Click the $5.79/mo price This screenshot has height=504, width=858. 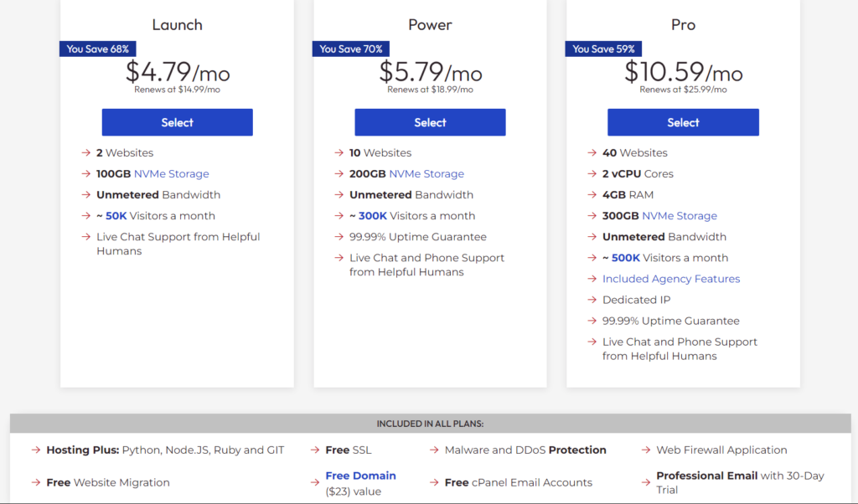coord(430,72)
